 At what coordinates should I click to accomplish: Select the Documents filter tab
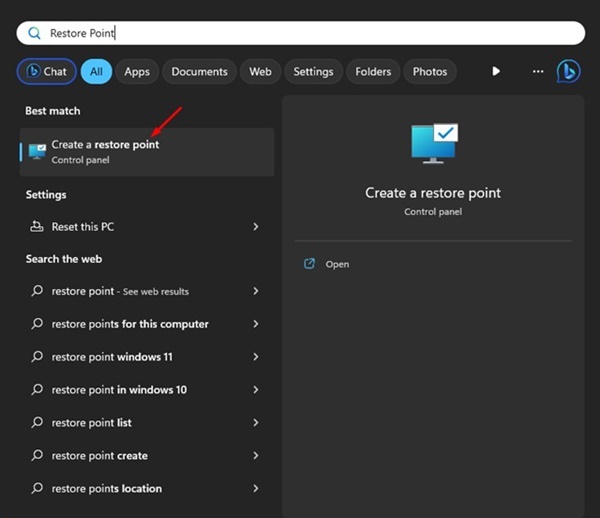[199, 72]
